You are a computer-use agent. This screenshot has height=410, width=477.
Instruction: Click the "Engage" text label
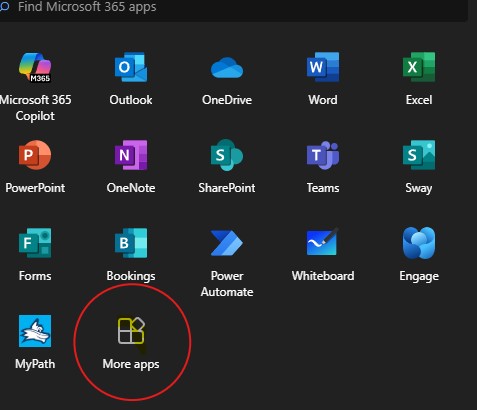(419, 276)
